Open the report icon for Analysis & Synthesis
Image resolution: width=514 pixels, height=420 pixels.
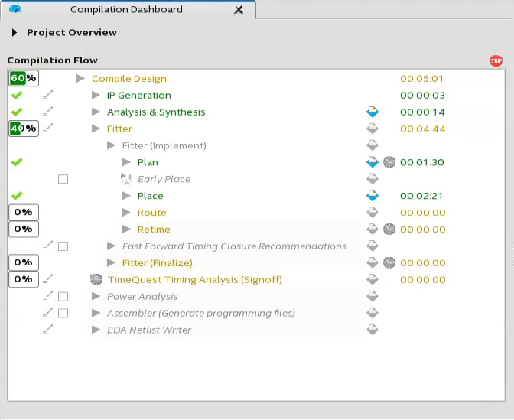pyautogui.click(x=372, y=112)
